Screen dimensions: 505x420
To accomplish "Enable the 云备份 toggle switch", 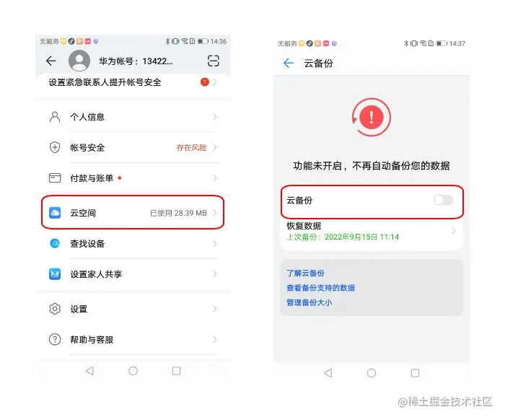I will [x=444, y=200].
